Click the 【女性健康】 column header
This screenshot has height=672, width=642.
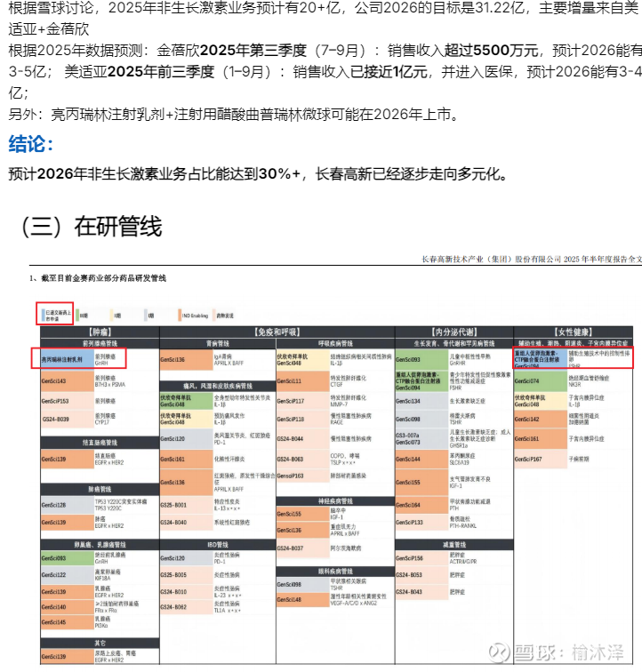pyautogui.click(x=574, y=332)
